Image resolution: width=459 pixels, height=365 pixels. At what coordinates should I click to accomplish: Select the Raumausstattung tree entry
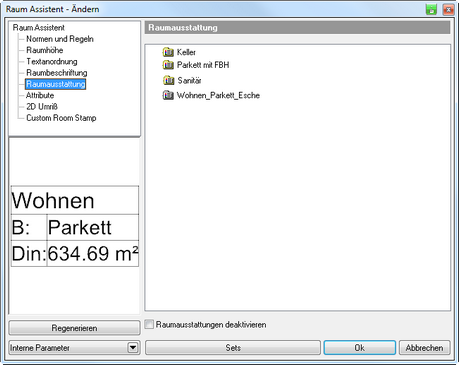(x=56, y=84)
